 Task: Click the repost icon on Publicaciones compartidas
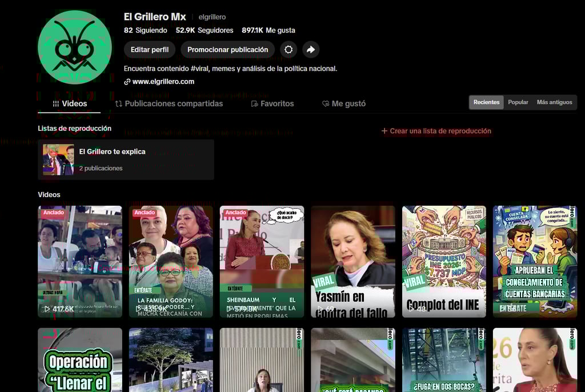(x=119, y=104)
